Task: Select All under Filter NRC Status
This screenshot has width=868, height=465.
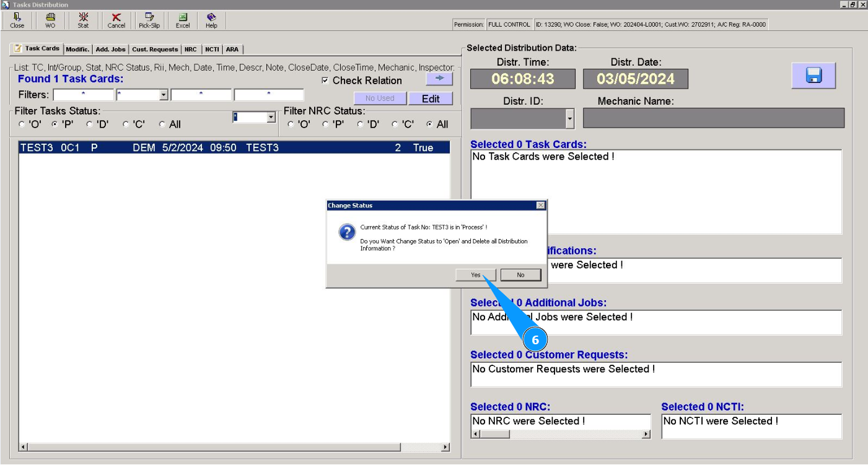Action: 430,124
